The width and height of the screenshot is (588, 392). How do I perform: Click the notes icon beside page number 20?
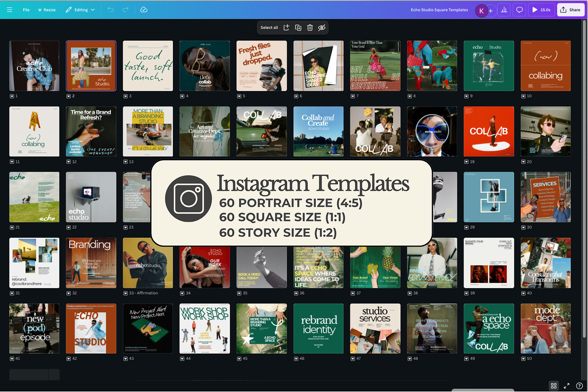(x=523, y=162)
